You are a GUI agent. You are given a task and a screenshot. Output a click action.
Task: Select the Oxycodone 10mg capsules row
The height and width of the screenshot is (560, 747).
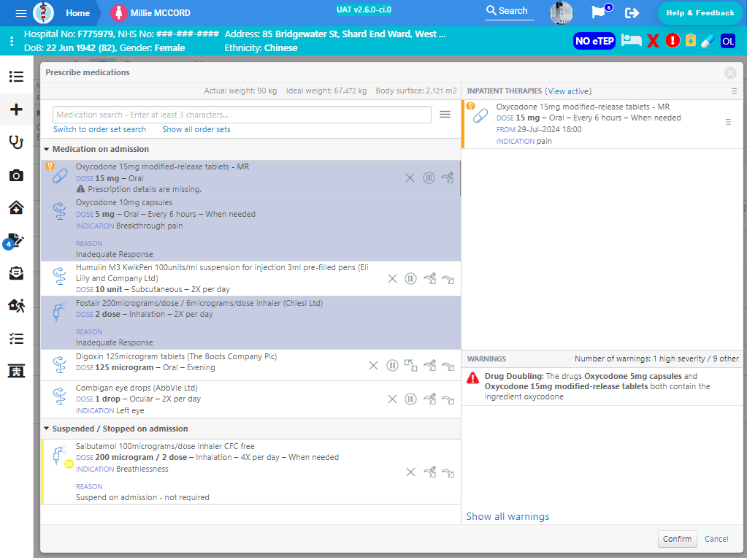pos(250,229)
